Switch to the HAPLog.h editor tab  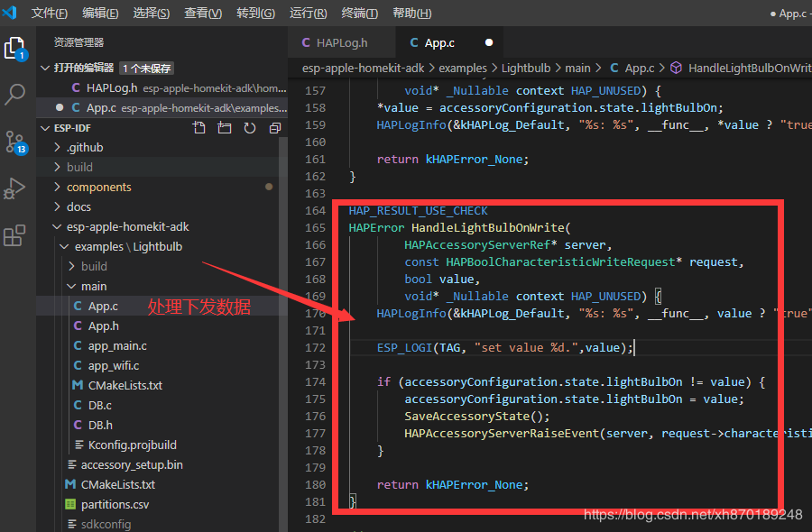click(341, 42)
